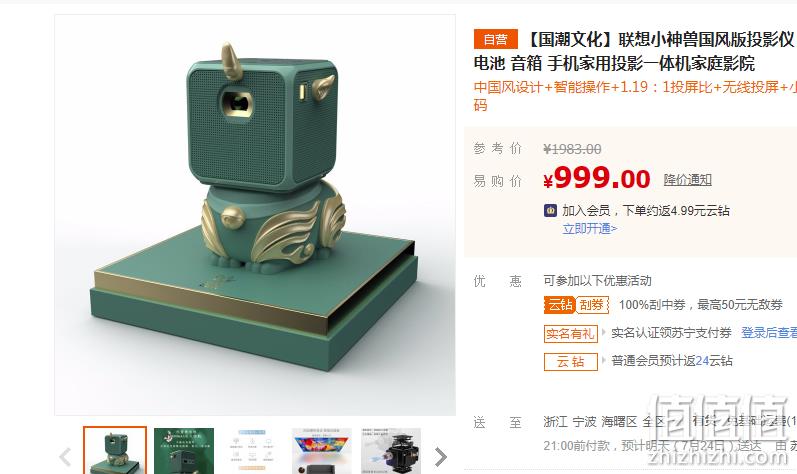Click the 立即开通 membership link

[x=590, y=229]
